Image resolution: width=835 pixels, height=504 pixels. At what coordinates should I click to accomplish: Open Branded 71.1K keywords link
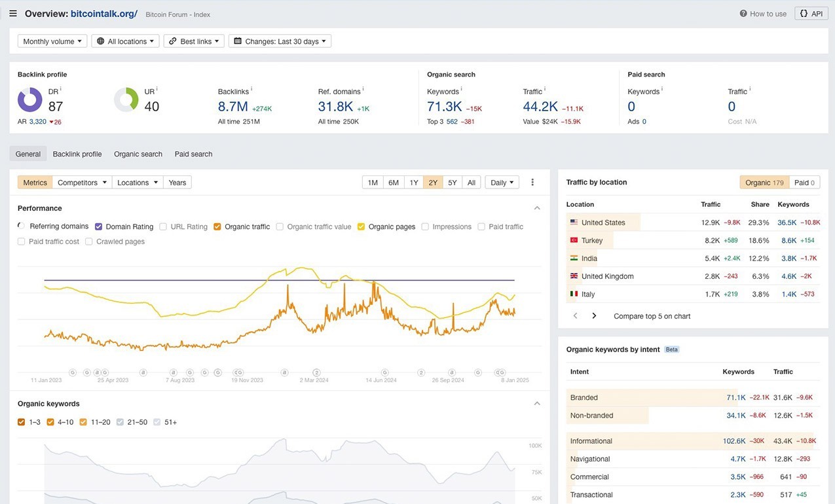736,397
